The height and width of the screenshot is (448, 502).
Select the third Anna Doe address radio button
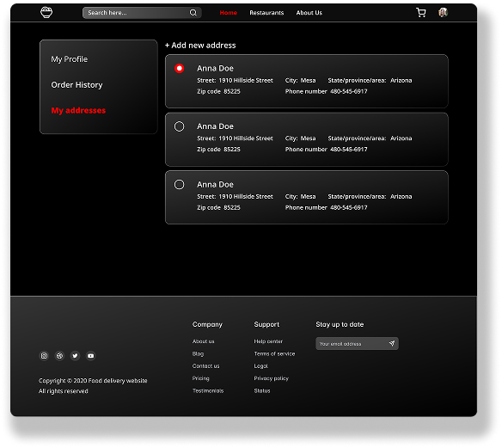(x=180, y=185)
